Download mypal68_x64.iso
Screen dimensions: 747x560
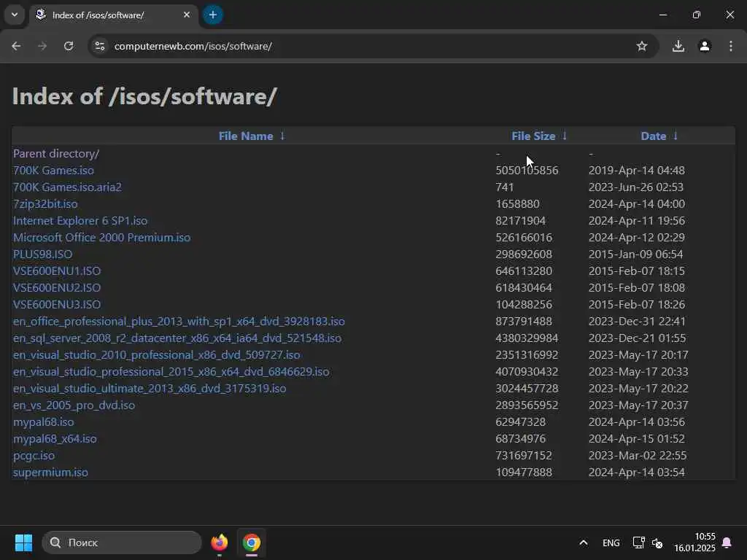tap(55, 438)
